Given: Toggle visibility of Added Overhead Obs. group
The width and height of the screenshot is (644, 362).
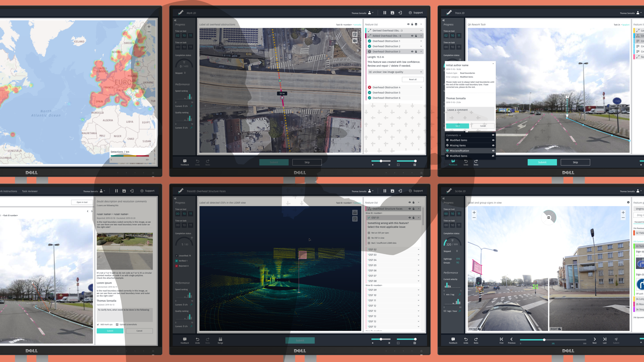Looking at the screenshot, I should [412, 36].
